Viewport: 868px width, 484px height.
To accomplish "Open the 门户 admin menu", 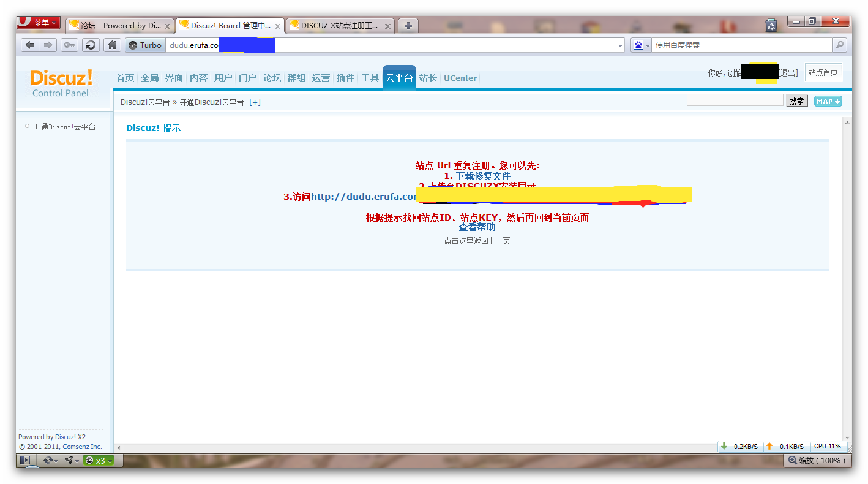I will [248, 78].
